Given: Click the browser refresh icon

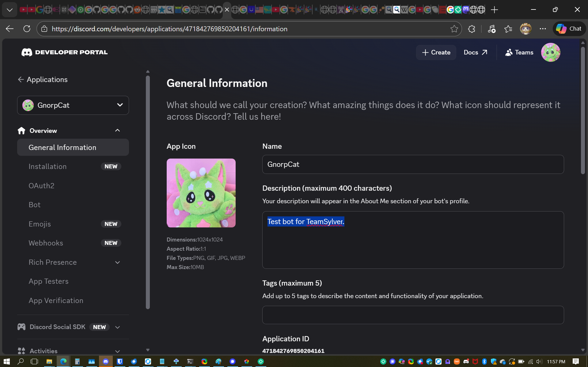Looking at the screenshot, I should 27,29.
